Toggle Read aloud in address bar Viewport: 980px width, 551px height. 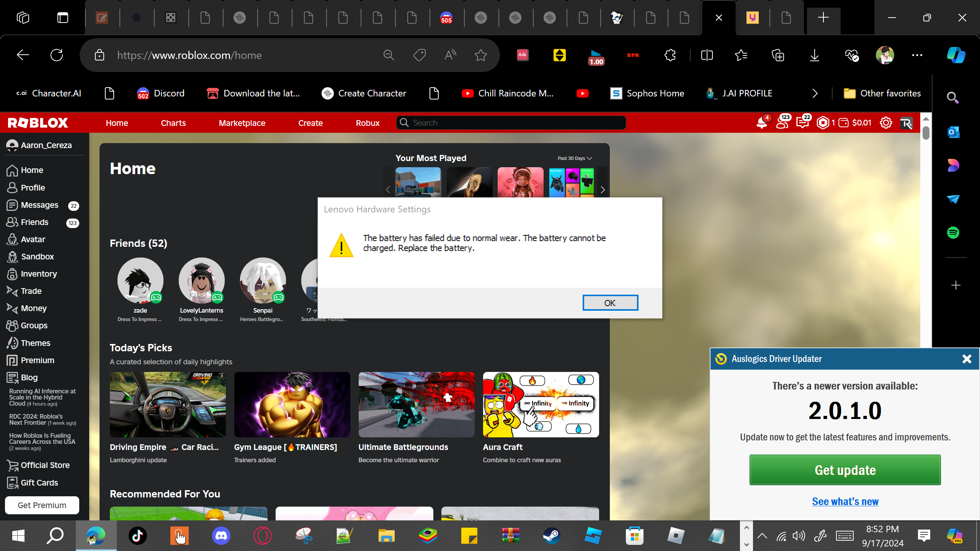(450, 55)
